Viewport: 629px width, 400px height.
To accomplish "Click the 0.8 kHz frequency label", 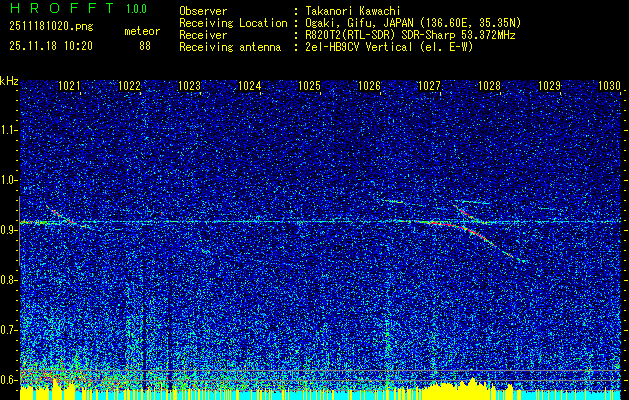I will pyautogui.click(x=8, y=280).
